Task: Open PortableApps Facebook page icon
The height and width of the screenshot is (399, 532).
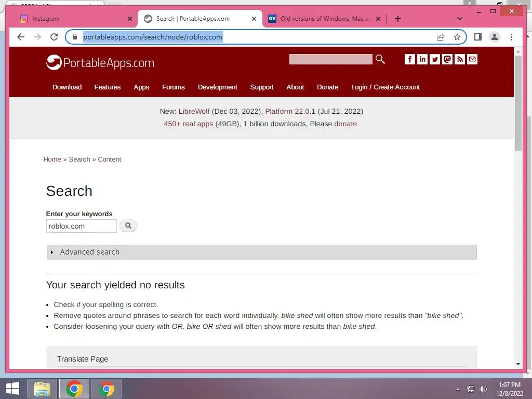Action: point(410,59)
